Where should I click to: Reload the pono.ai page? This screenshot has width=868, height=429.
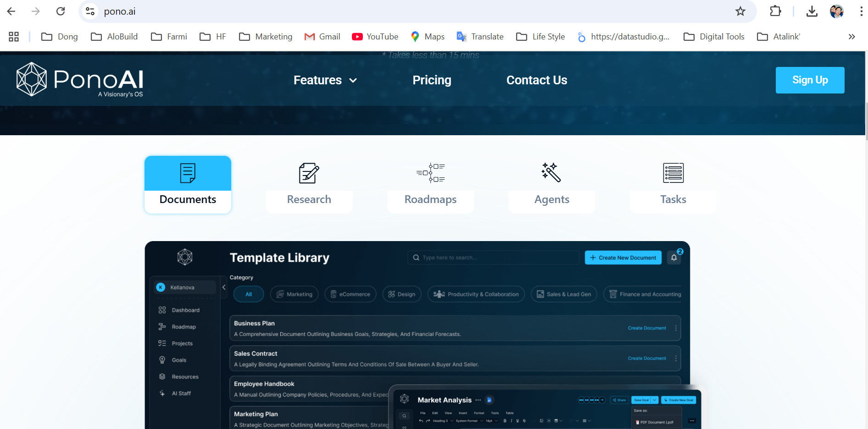[61, 11]
